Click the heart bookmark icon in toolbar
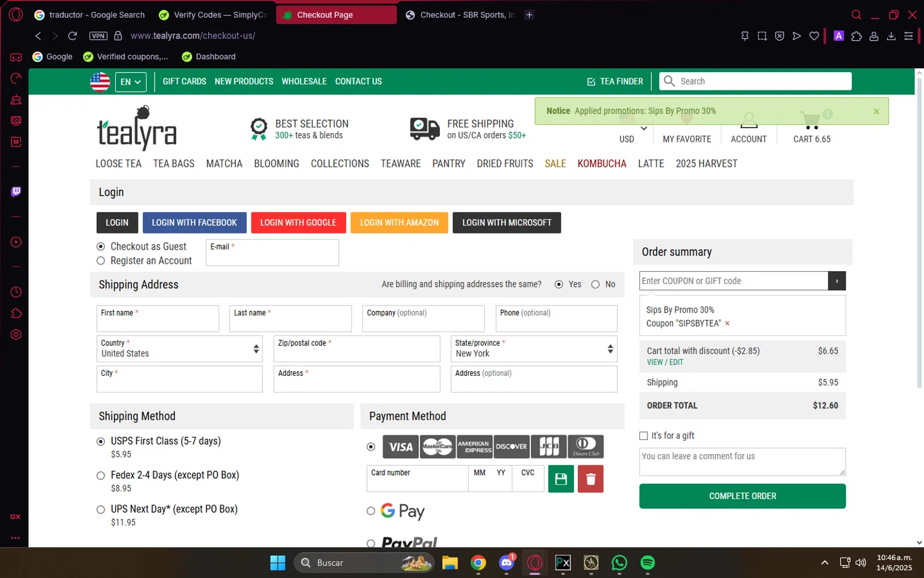Viewport: 924px width, 578px height. pos(814,36)
